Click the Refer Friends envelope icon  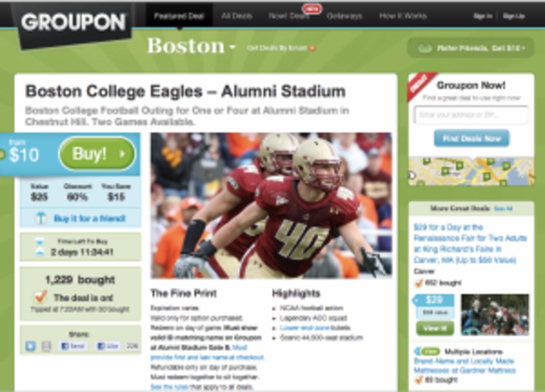click(425, 48)
